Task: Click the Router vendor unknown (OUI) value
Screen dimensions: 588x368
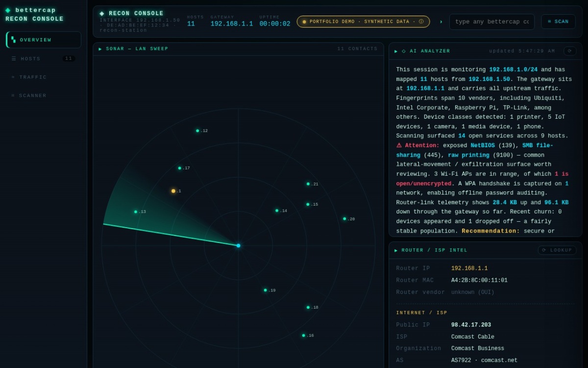Action: [x=473, y=292]
